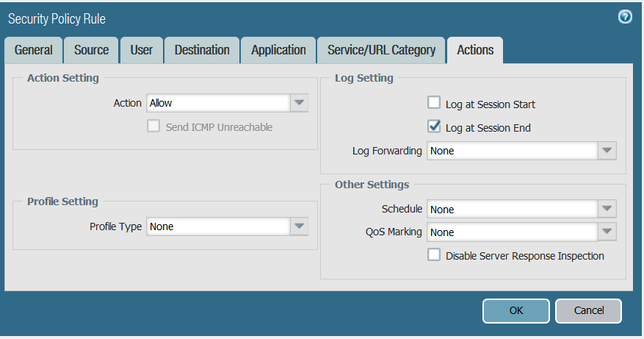
Task: Expand the Schedule dropdown list
Action: click(607, 209)
